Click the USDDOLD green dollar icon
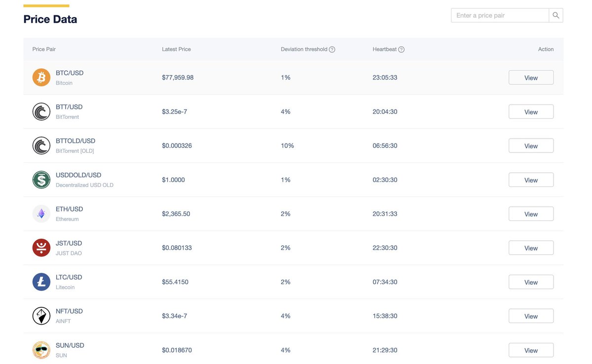 click(41, 180)
